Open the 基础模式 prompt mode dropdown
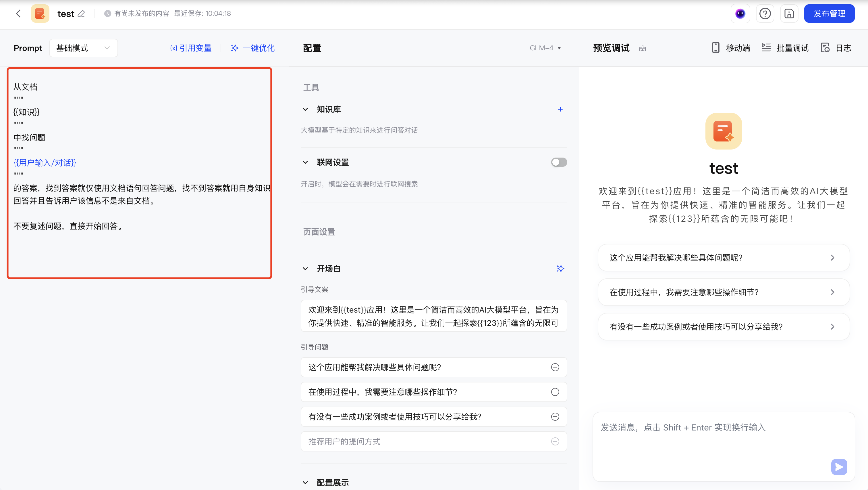868x490 pixels. pyautogui.click(x=83, y=48)
